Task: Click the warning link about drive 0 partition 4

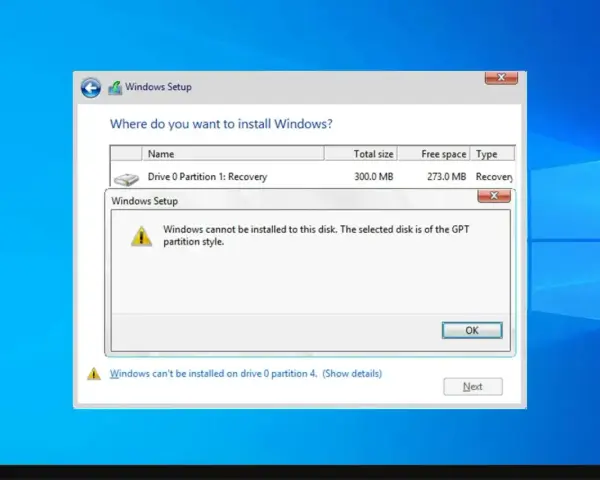Action: [x=214, y=374]
